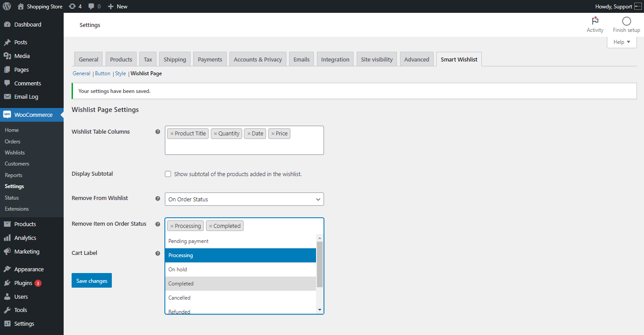The height and width of the screenshot is (335, 644).
Task: Open the Activity flag icon
Action: [595, 21]
